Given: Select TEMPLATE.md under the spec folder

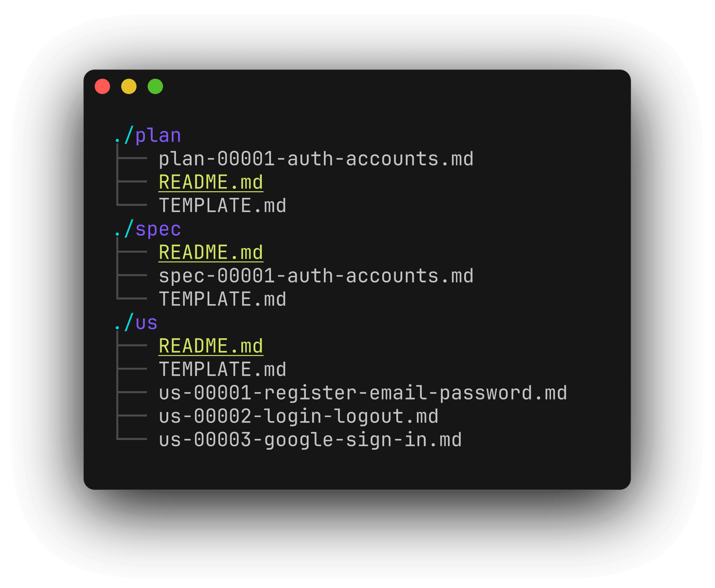Looking at the screenshot, I should coord(223,299).
